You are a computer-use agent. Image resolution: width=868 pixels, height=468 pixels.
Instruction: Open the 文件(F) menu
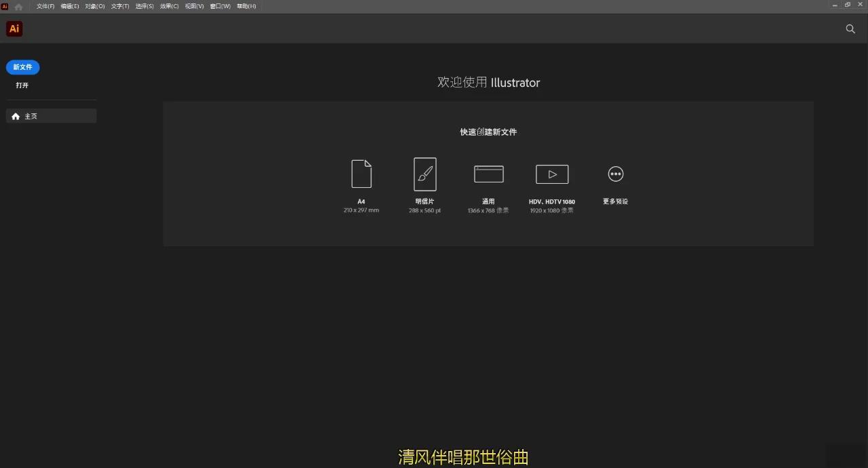(x=45, y=6)
